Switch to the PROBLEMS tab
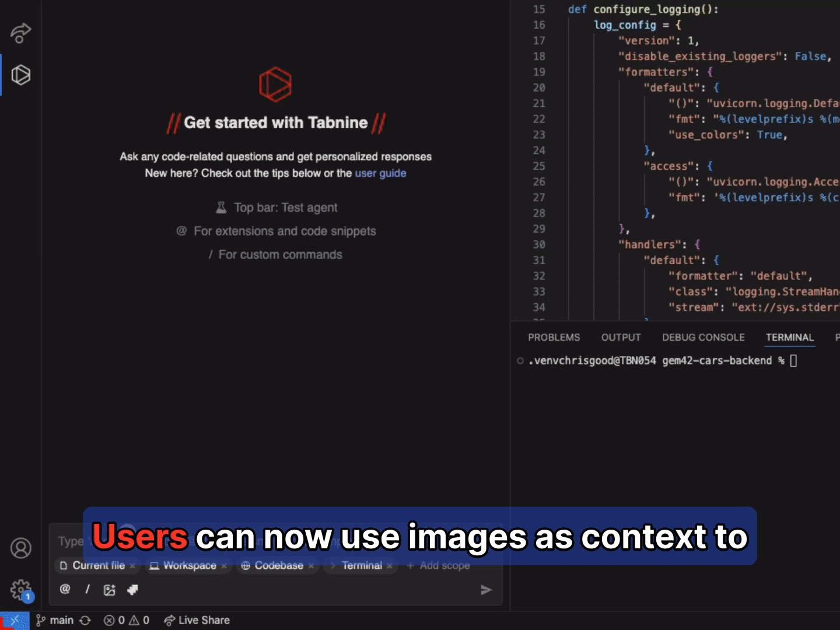 (x=554, y=337)
